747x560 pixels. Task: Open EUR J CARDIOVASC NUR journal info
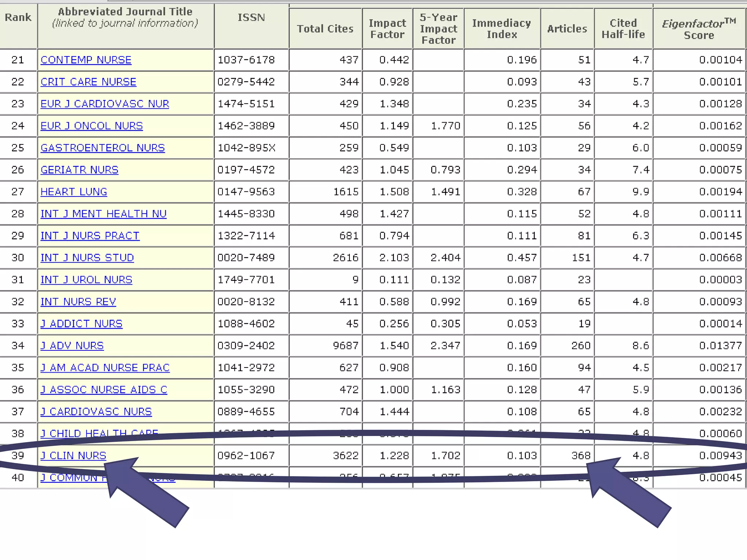click(x=105, y=104)
